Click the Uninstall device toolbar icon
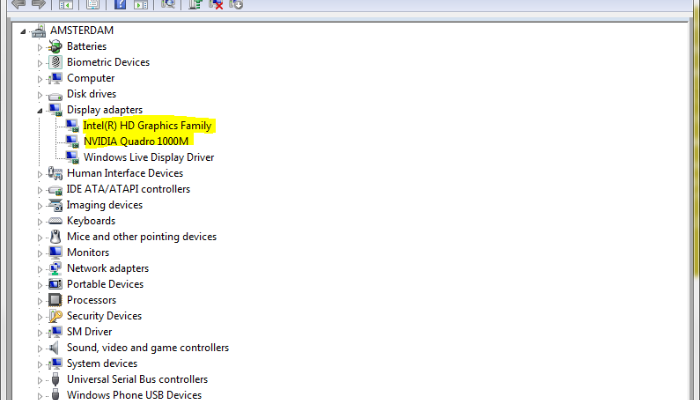The image size is (700, 400). [216, 4]
